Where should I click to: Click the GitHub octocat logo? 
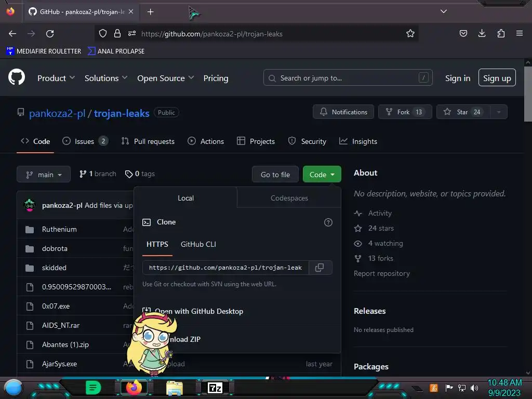point(16,77)
